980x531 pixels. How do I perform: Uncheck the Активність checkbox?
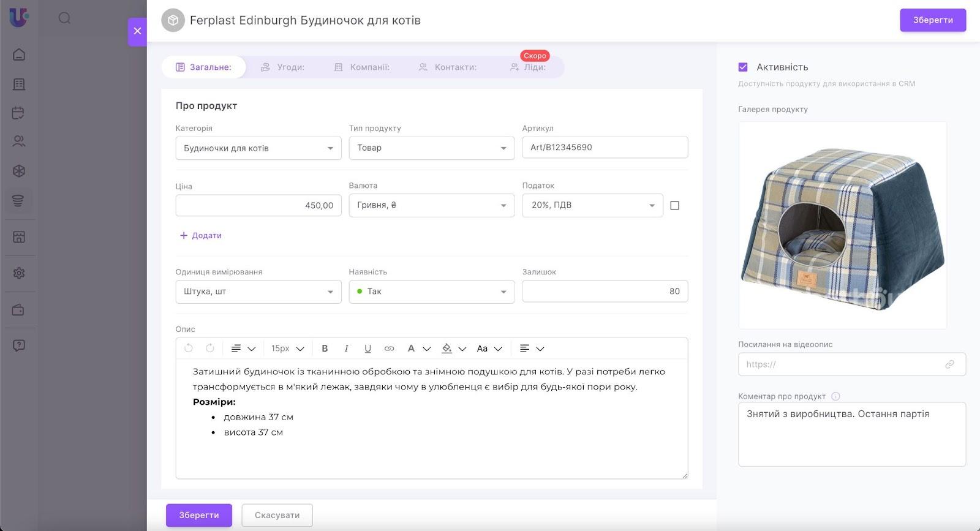point(743,67)
